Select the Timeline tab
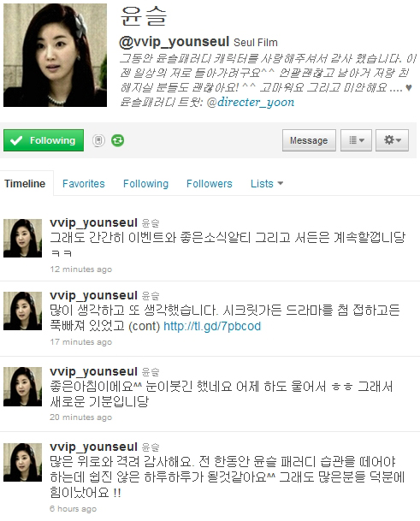Screen dimensions: 420x521 point(25,183)
